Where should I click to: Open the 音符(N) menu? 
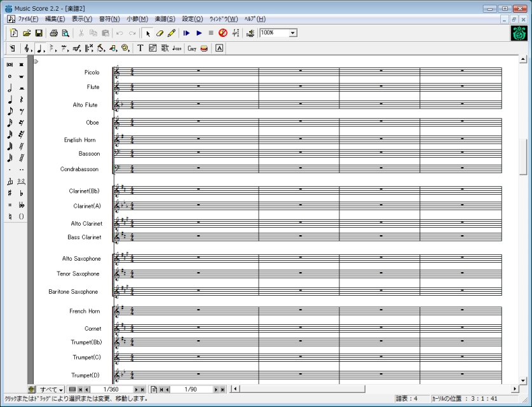click(109, 19)
